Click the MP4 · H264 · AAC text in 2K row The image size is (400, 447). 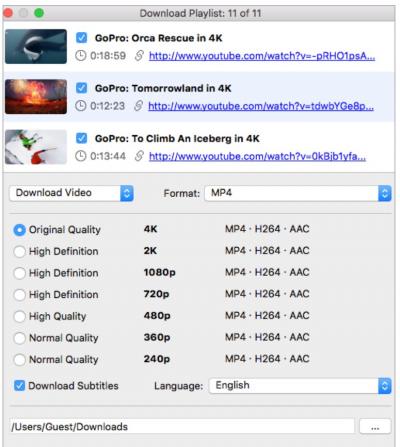click(x=267, y=251)
